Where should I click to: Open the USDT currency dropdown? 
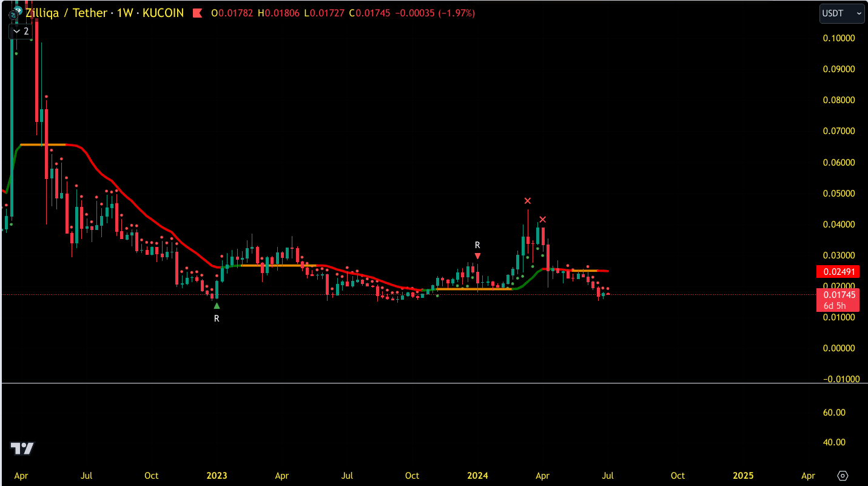tap(842, 13)
